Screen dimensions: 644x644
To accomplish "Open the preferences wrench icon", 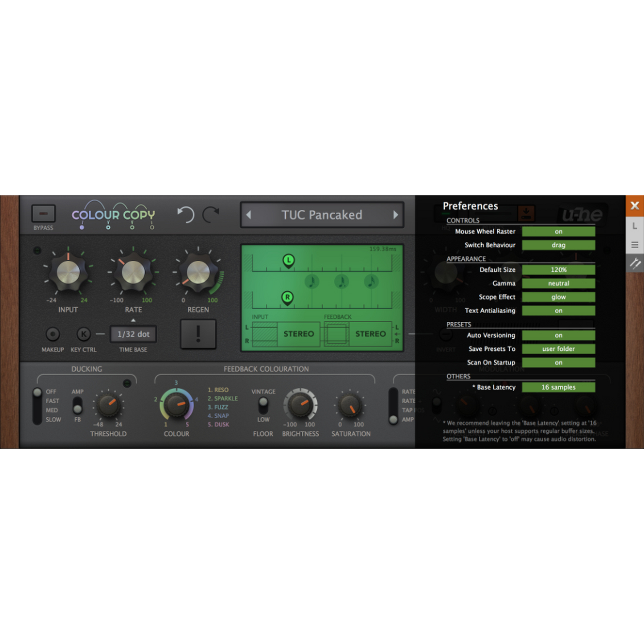I will point(635,263).
